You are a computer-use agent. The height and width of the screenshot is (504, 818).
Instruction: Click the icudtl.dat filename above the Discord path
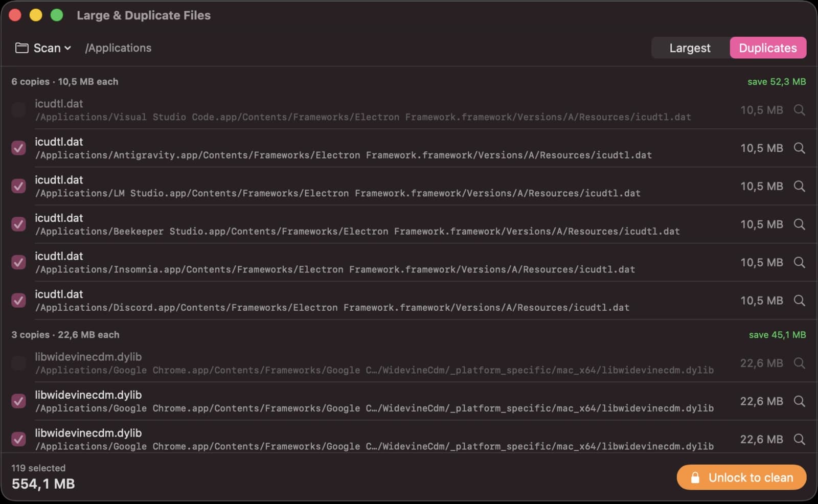point(59,294)
